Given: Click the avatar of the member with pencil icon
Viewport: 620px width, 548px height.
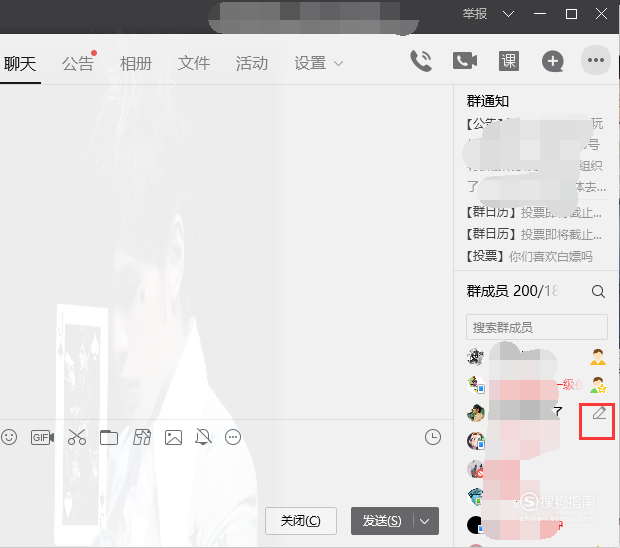Looking at the screenshot, I should coord(476,413).
